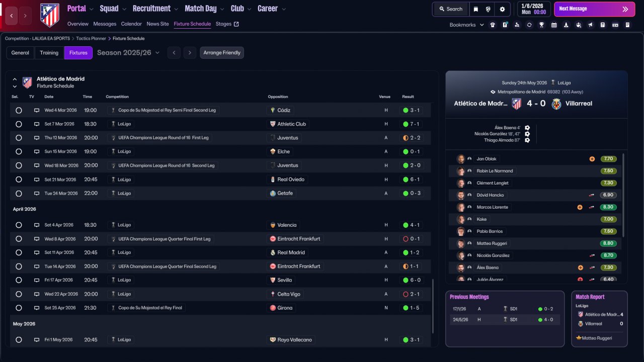Click the Villarreal crest in the match header
The image size is (644, 362).
(556, 104)
